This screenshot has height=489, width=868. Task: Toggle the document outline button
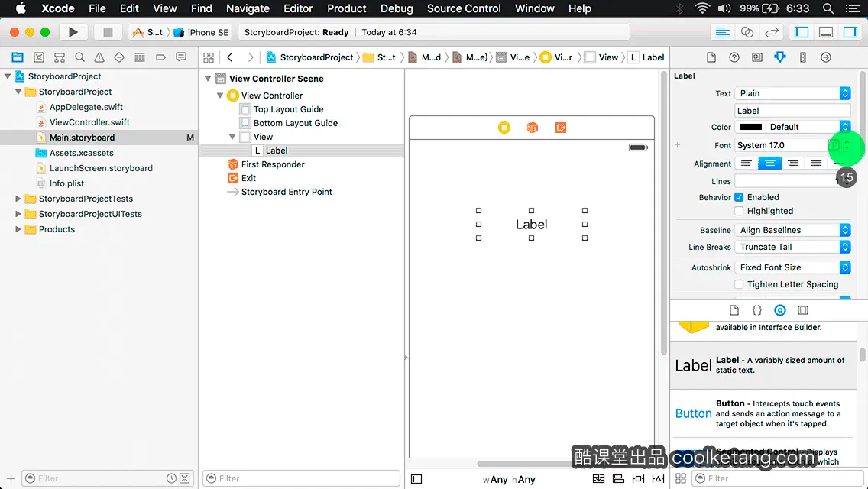coord(416,479)
